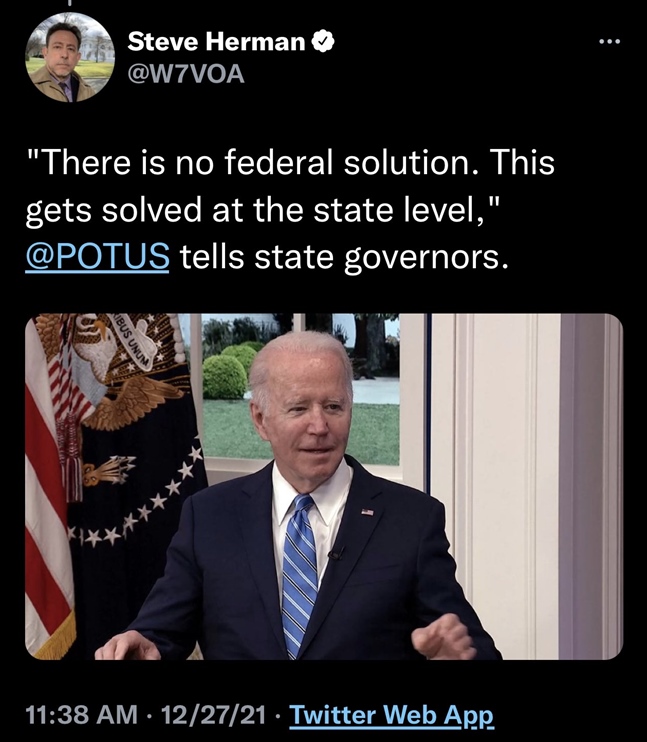Open the Twitter Web App source link
647x742 pixels.
tap(391, 715)
